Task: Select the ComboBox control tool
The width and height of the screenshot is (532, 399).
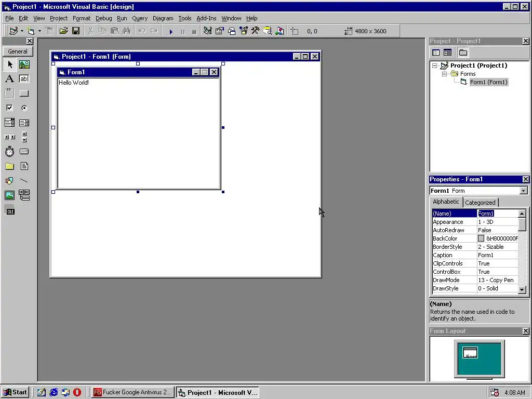Action: point(10,123)
